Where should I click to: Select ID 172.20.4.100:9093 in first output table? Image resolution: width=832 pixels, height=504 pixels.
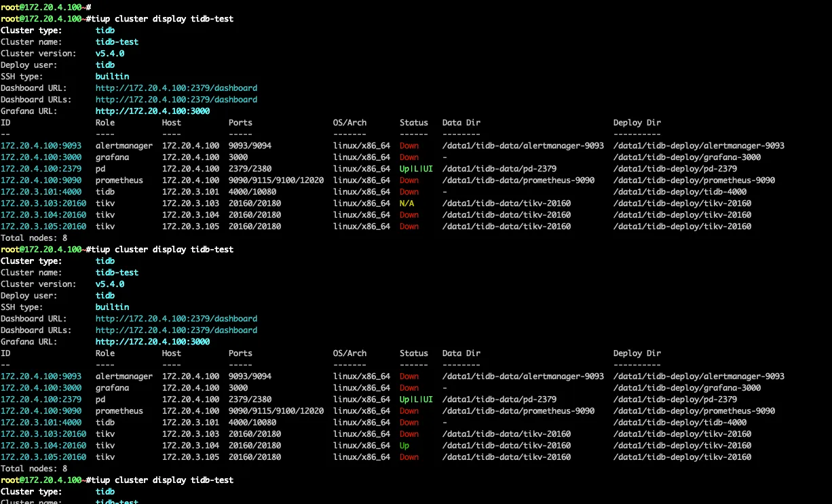pyautogui.click(x=41, y=146)
